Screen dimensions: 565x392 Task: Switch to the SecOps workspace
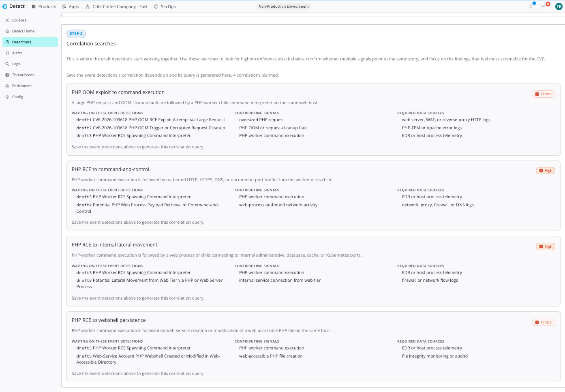(165, 6)
